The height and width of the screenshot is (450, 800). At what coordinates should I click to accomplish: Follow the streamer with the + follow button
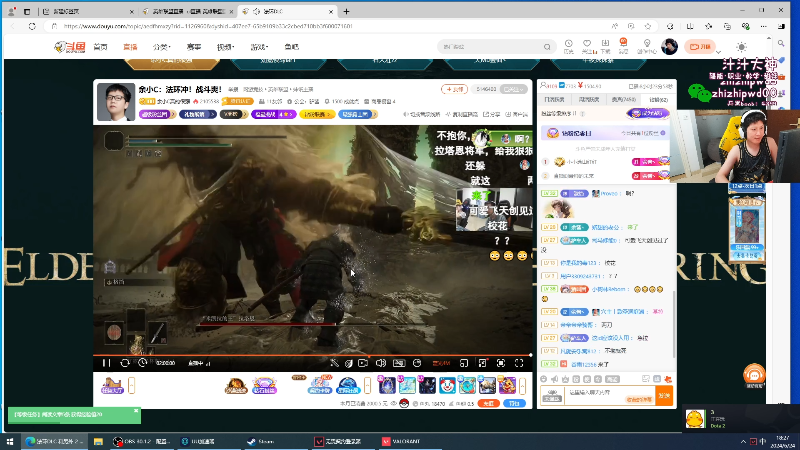click(x=455, y=89)
